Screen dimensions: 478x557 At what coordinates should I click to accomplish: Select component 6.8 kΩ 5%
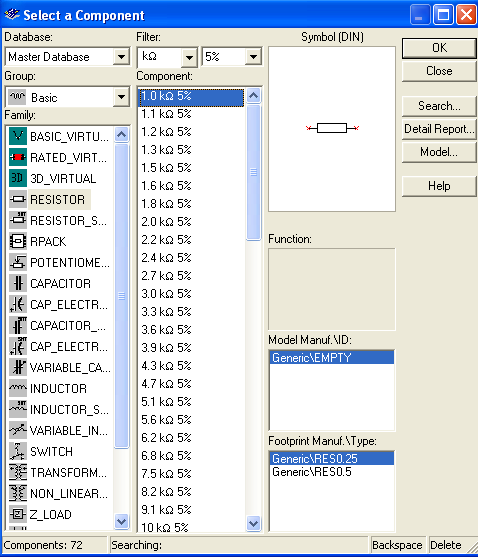point(191,456)
